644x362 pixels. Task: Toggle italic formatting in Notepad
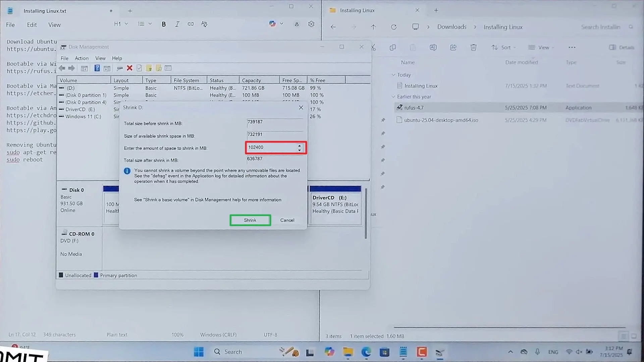(177, 24)
